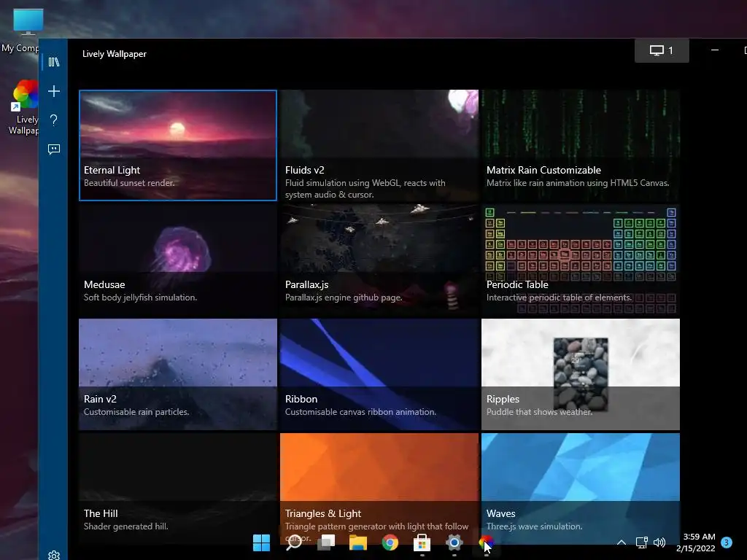Click 'Parallax.js engine github page.' text
747x560 pixels.
(343, 297)
